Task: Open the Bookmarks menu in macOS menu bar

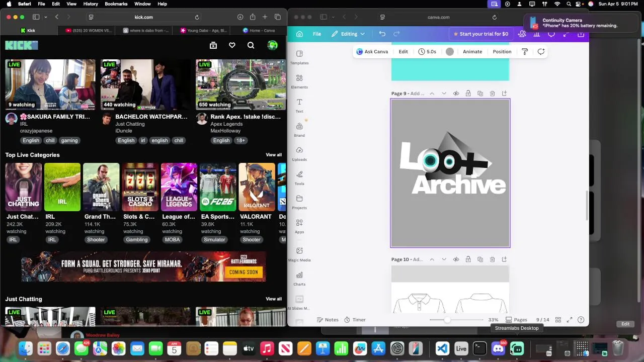Action: pos(116,4)
